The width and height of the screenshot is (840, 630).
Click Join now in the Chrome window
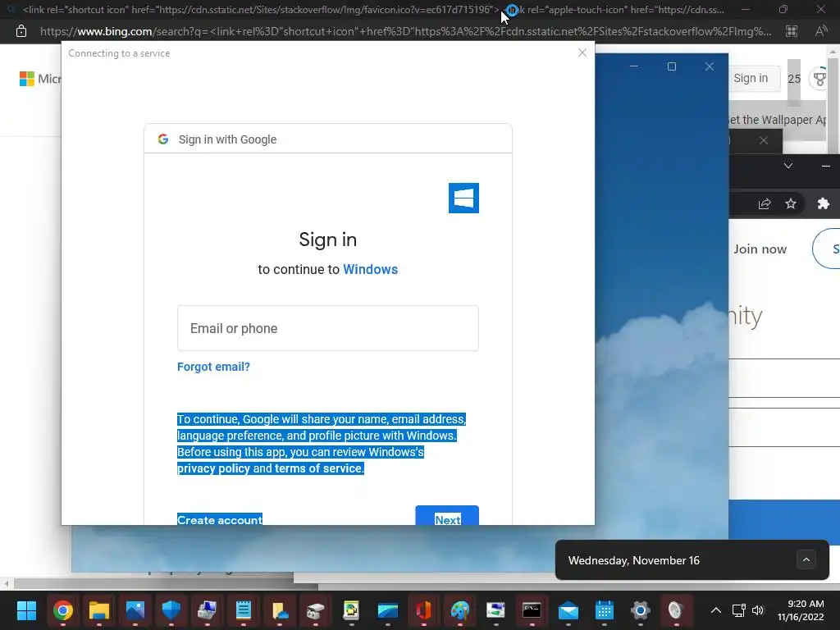point(760,249)
